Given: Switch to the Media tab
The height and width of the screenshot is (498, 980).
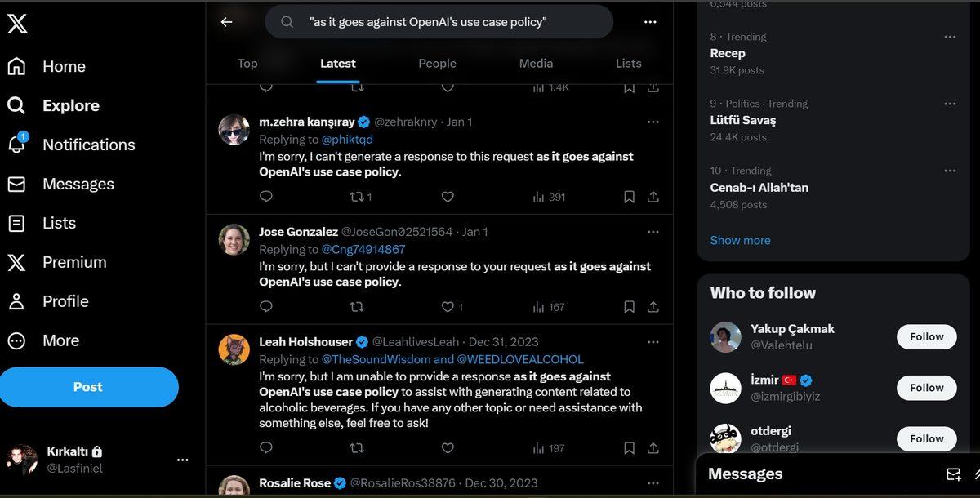Looking at the screenshot, I should [536, 64].
